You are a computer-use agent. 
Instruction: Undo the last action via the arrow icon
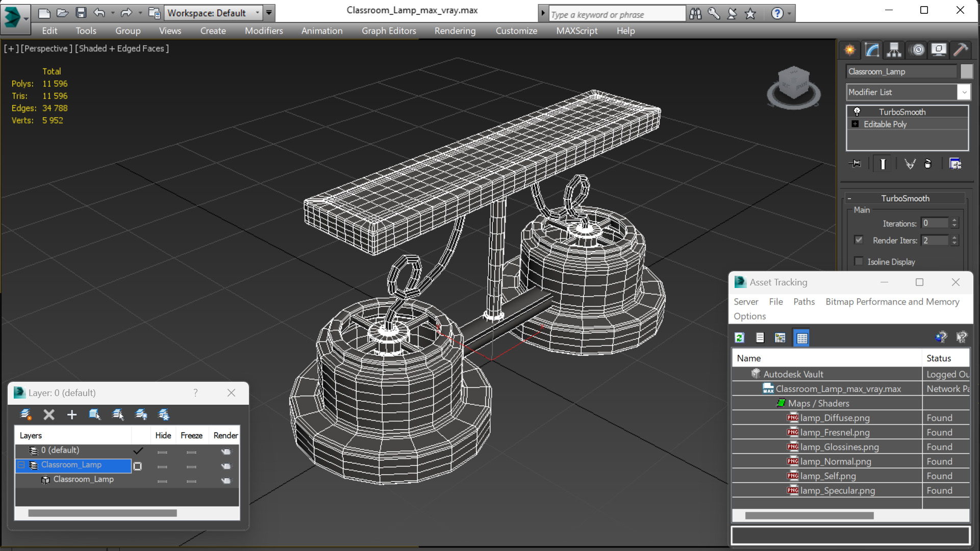click(99, 13)
